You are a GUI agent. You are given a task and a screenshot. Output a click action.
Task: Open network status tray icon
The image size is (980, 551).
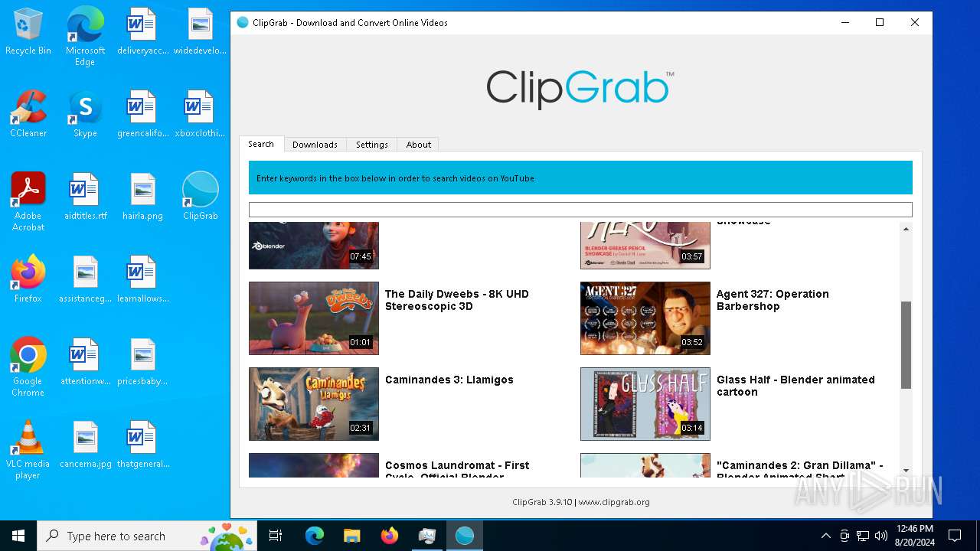pos(863,536)
